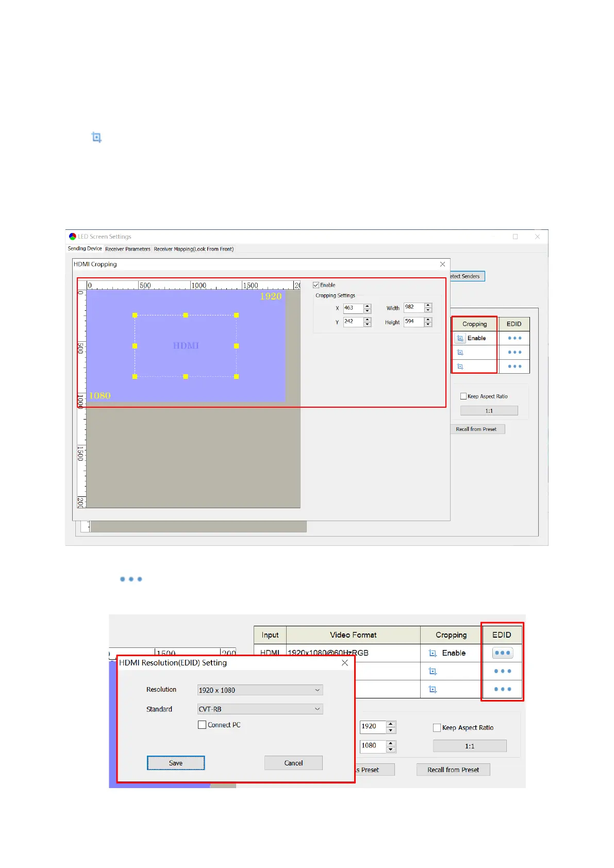This screenshot has height=868, width=614.
Task: Click the Input column header
Action: click(270, 635)
